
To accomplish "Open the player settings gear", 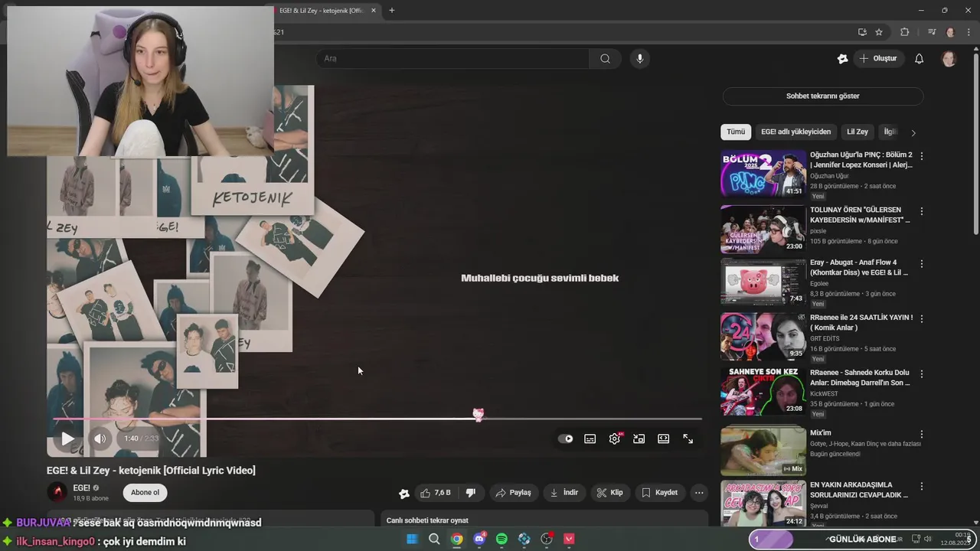I will (x=615, y=439).
